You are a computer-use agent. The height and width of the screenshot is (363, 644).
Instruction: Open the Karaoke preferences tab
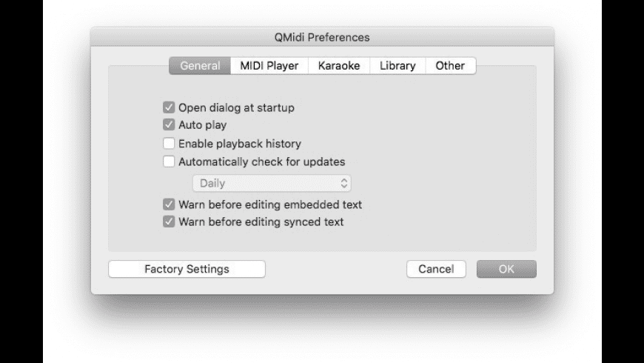click(x=338, y=66)
